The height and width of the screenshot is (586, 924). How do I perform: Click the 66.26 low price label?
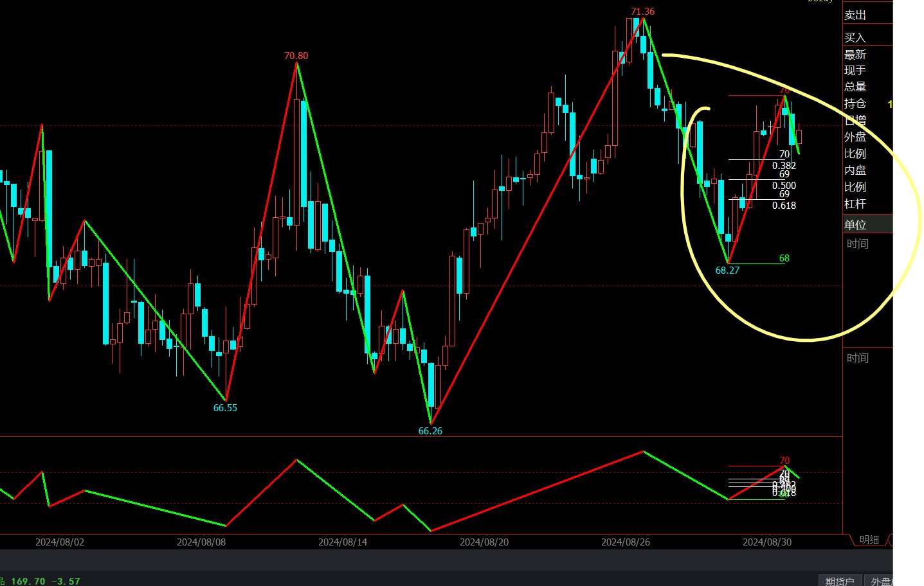click(x=430, y=431)
